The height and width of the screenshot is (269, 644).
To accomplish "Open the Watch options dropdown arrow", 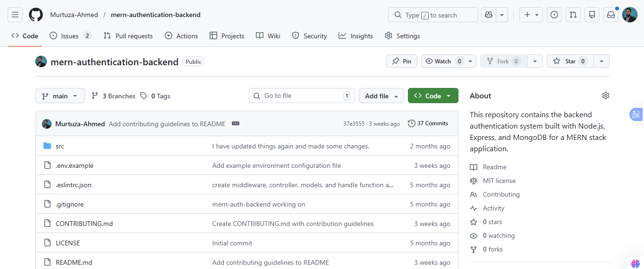I will (471, 61).
